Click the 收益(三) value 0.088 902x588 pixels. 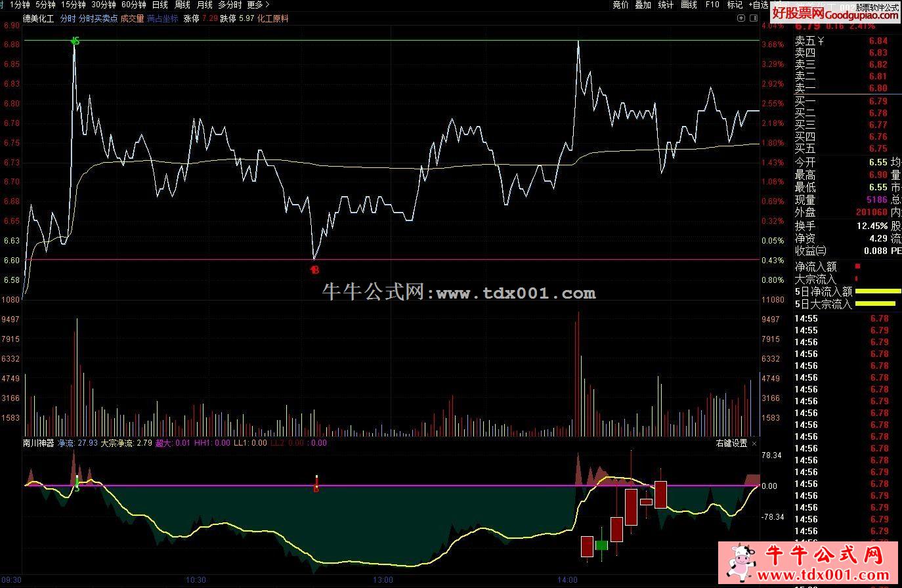point(874,251)
